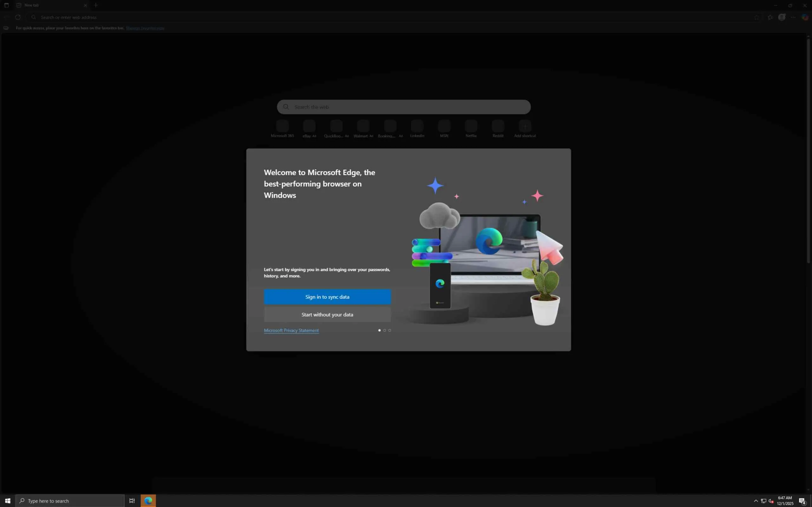Click the profile avatar icon
The image size is (812, 507).
click(782, 17)
